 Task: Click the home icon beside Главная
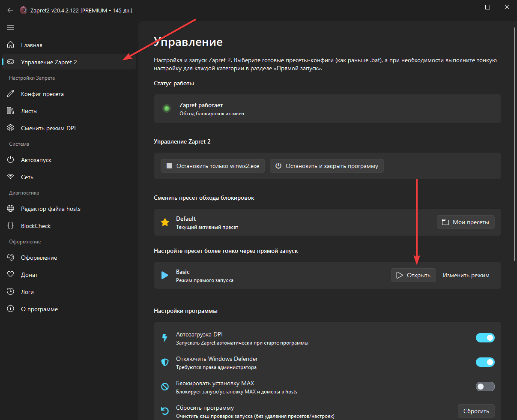click(x=11, y=45)
